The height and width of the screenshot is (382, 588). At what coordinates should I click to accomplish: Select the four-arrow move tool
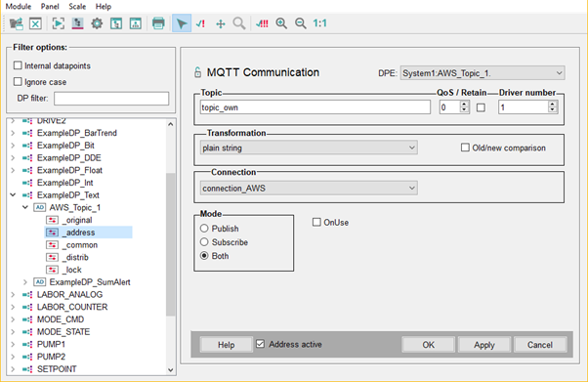(221, 24)
